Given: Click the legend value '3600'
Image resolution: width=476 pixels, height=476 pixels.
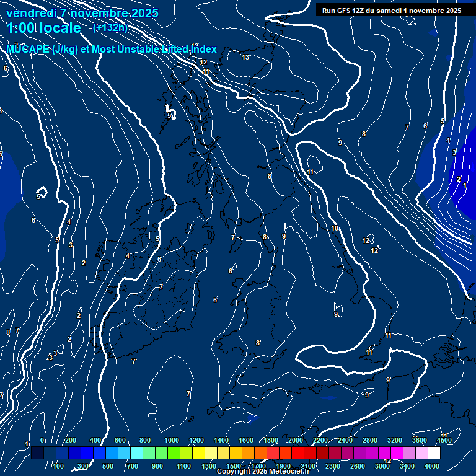Looking at the screenshot, I should tap(420, 440).
